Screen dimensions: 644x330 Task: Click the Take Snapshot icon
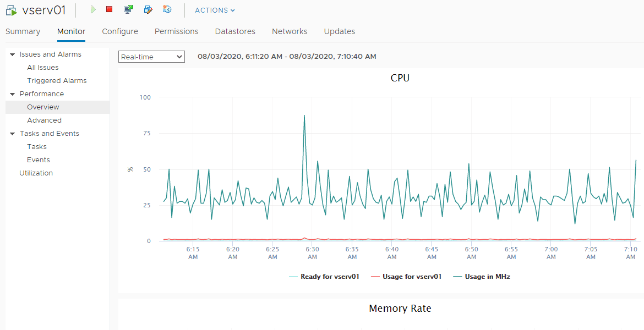tap(167, 9)
